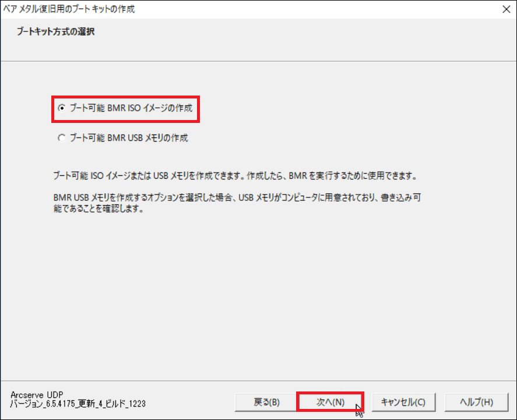Viewport: 517px width, 420px height.
Task: Open help via ヘルプ(H) button
Action: click(476, 402)
